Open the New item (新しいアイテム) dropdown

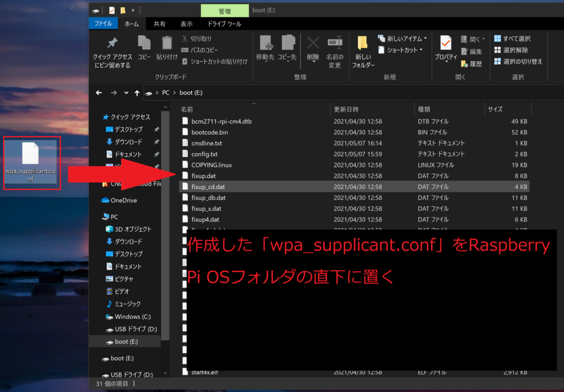pyautogui.click(x=403, y=39)
